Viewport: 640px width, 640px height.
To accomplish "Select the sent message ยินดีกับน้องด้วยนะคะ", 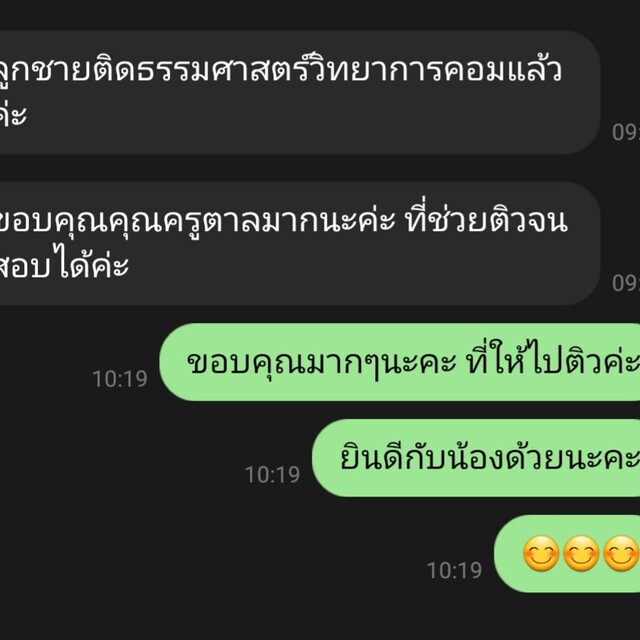I will coord(476,458).
